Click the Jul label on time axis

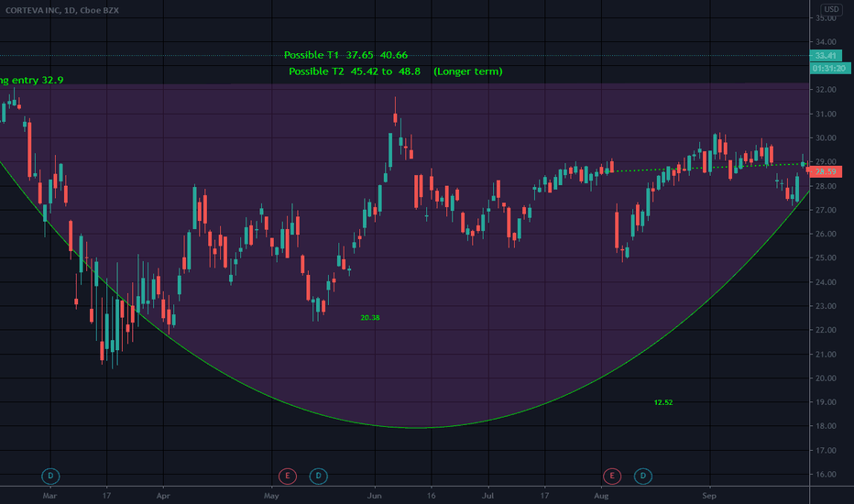coord(488,496)
